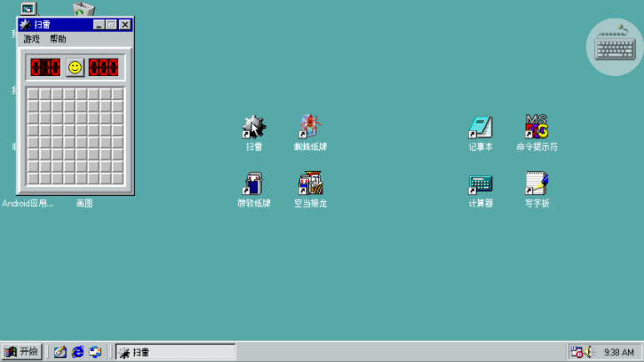Reveal the top-left cell of the minefield

[x=32, y=94]
